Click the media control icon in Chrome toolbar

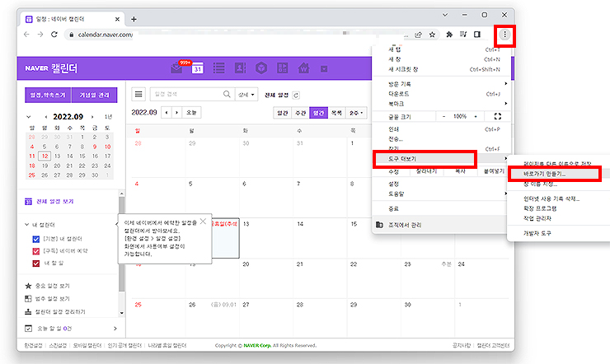pyautogui.click(x=463, y=35)
